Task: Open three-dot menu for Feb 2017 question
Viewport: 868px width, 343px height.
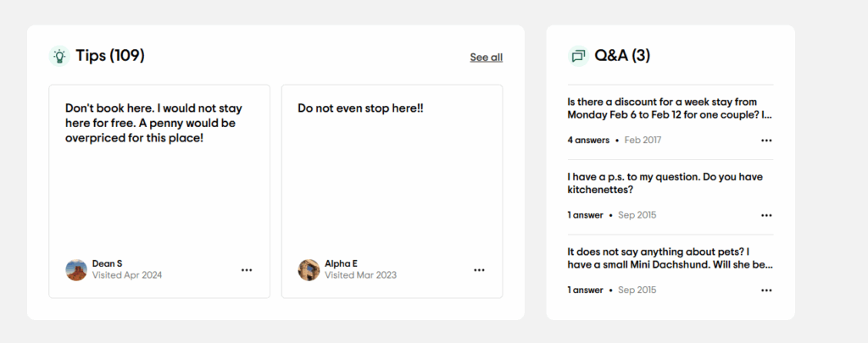Action: tap(766, 141)
